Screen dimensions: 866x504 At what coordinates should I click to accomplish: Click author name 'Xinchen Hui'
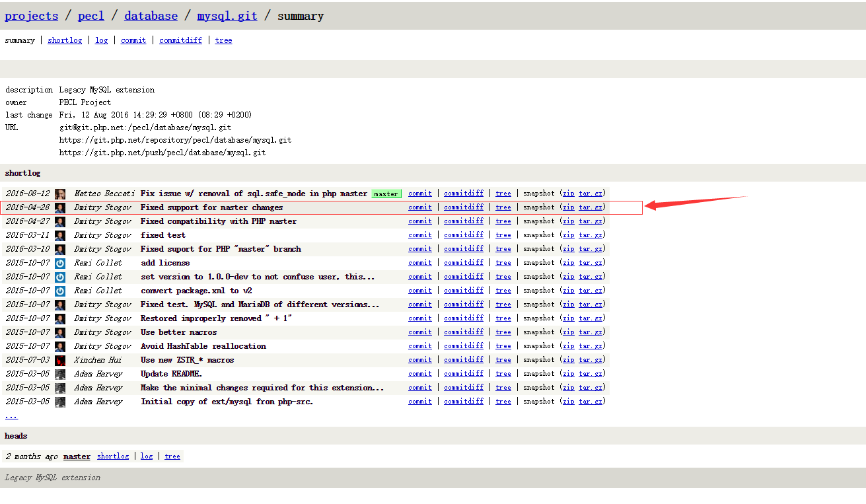pyautogui.click(x=98, y=360)
